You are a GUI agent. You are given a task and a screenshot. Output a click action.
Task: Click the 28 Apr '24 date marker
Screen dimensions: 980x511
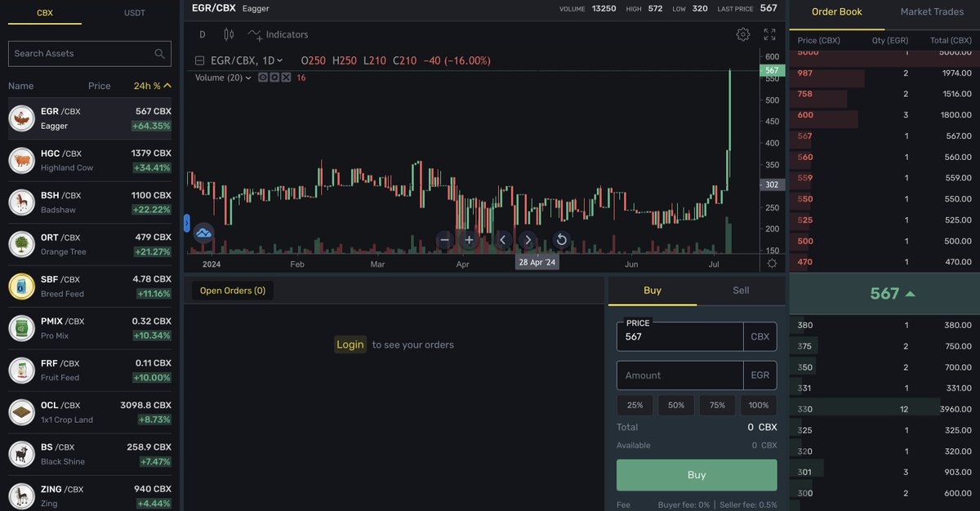tap(537, 262)
